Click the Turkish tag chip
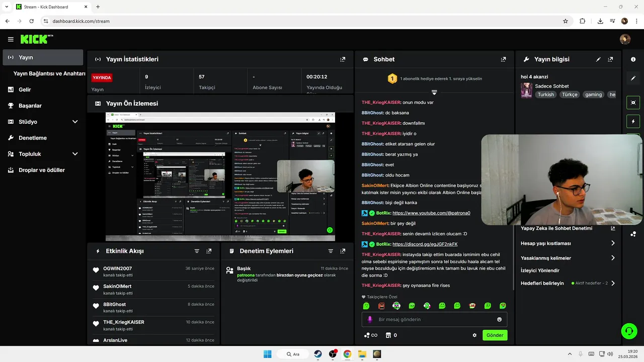This screenshot has width=644, height=362. point(545,95)
